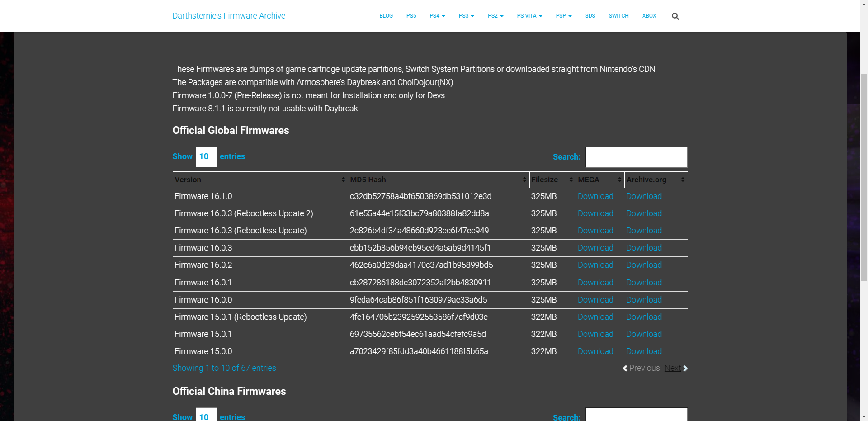Download Firmware 16.0.2 from Archive.org
The image size is (868, 421).
point(644,265)
